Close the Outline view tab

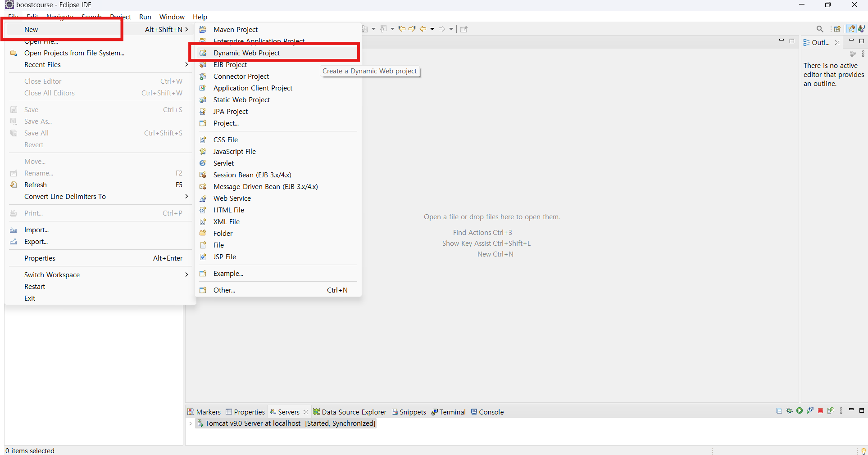pyautogui.click(x=837, y=43)
